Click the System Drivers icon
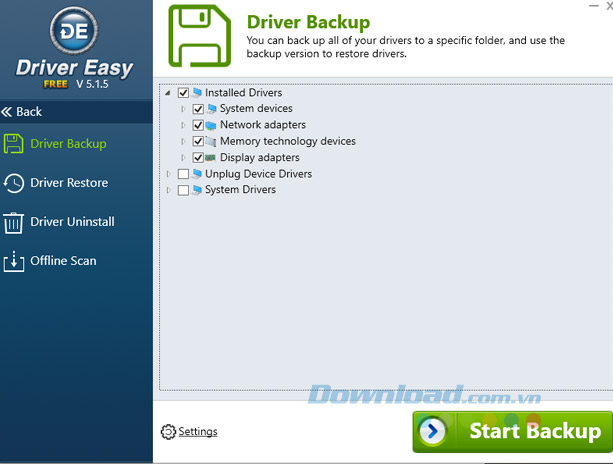The width and height of the screenshot is (613, 464). 197,190
